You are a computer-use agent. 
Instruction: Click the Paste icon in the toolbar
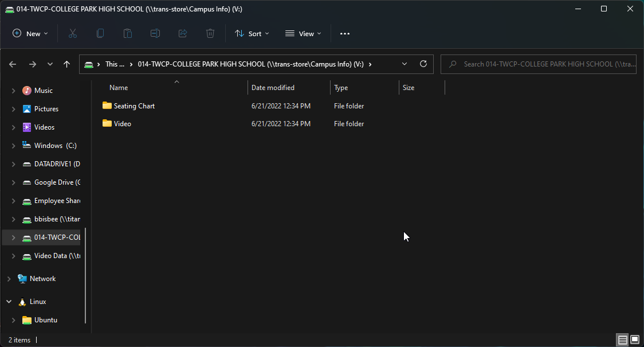click(x=128, y=33)
